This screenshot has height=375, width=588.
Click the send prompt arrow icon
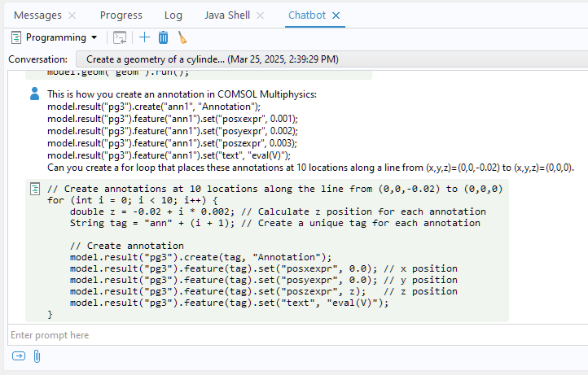tap(19, 356)
